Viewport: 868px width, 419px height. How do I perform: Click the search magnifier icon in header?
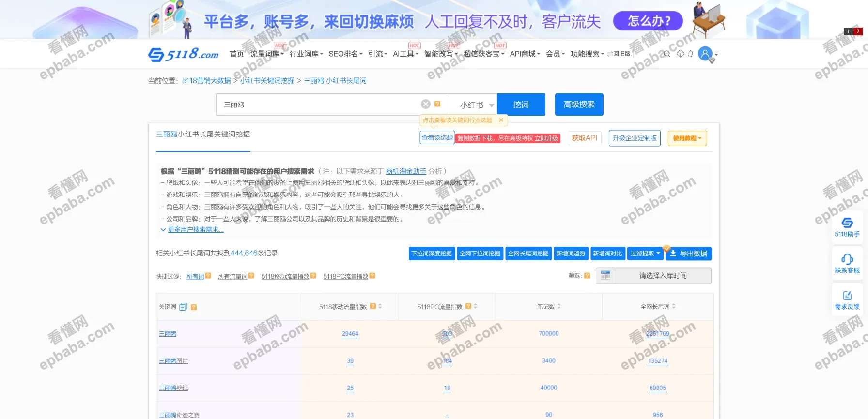point(667,54)
